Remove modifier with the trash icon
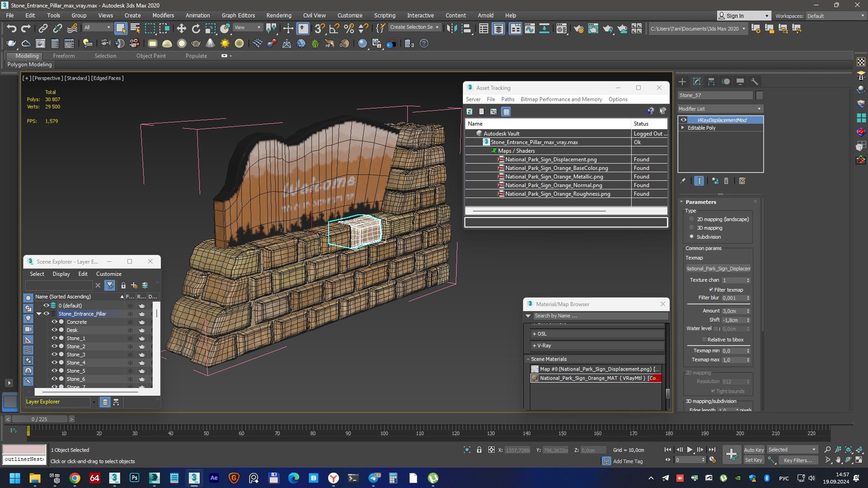Viewport: 868px width, 488px height. pos(726,181)
